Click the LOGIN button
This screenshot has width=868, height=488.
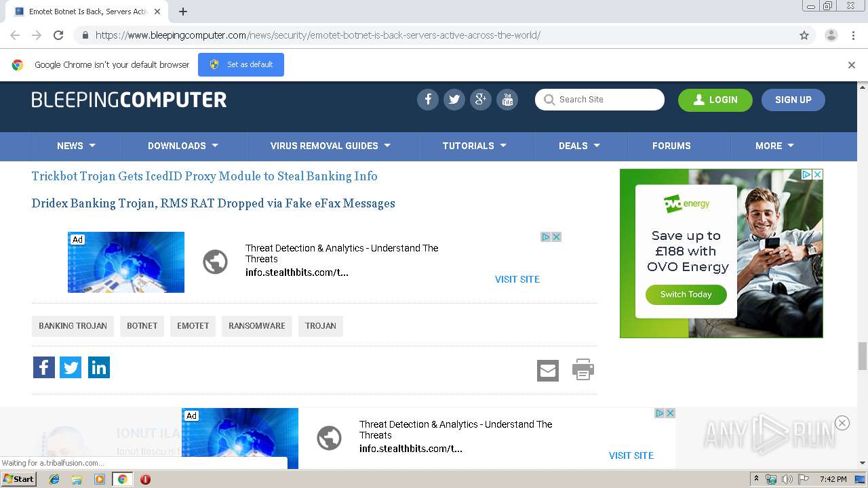pyautogui.click(x=715, y=100)
